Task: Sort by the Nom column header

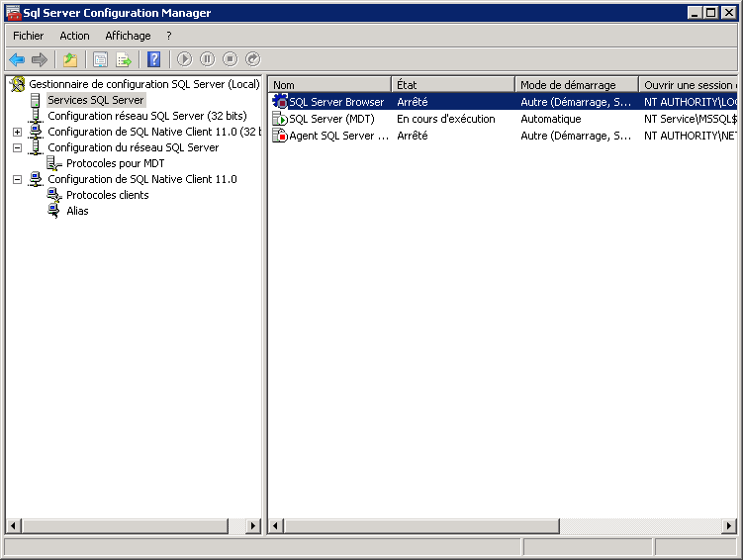Action: coord(329,85)
